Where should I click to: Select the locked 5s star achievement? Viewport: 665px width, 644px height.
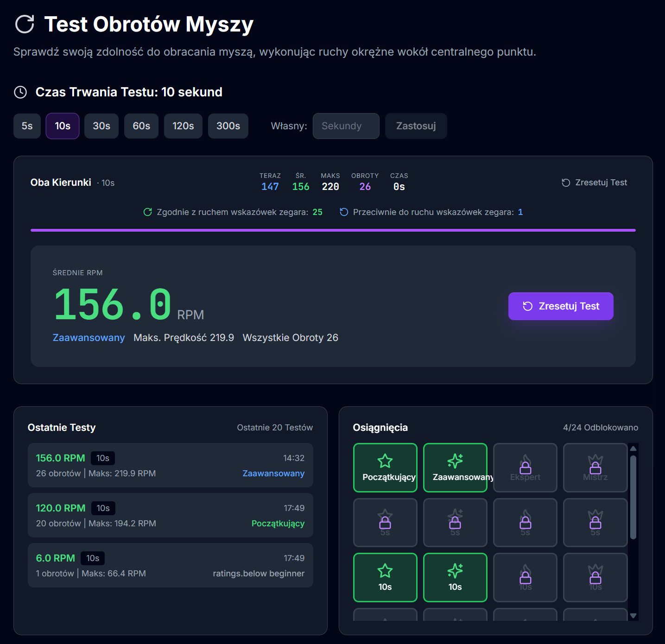click(385, 523)
